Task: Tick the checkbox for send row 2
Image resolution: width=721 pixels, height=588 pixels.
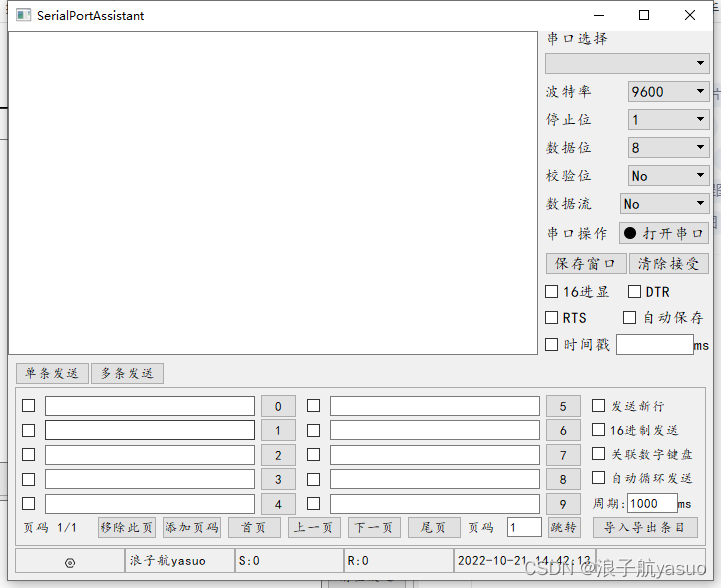Action: [29, 455]
